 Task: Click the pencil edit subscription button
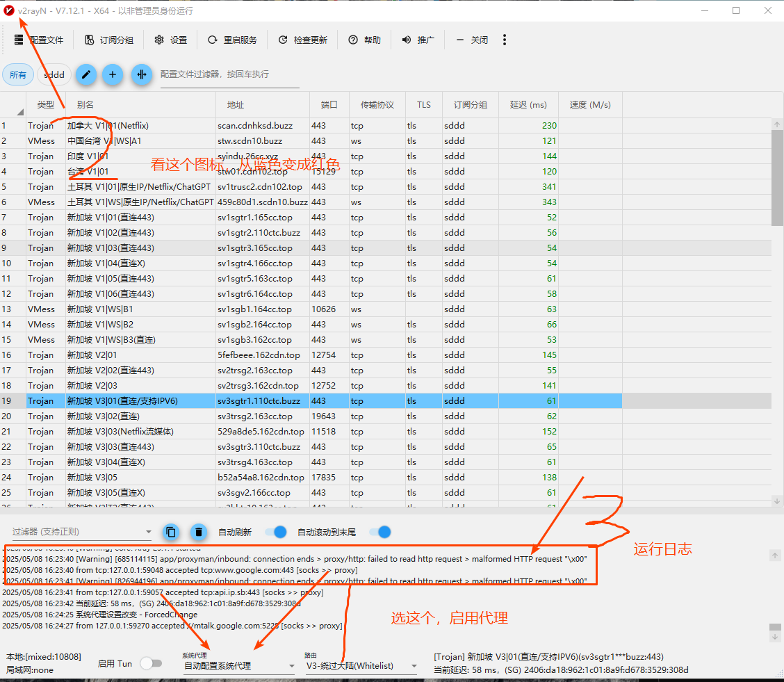tap(86, 74)
